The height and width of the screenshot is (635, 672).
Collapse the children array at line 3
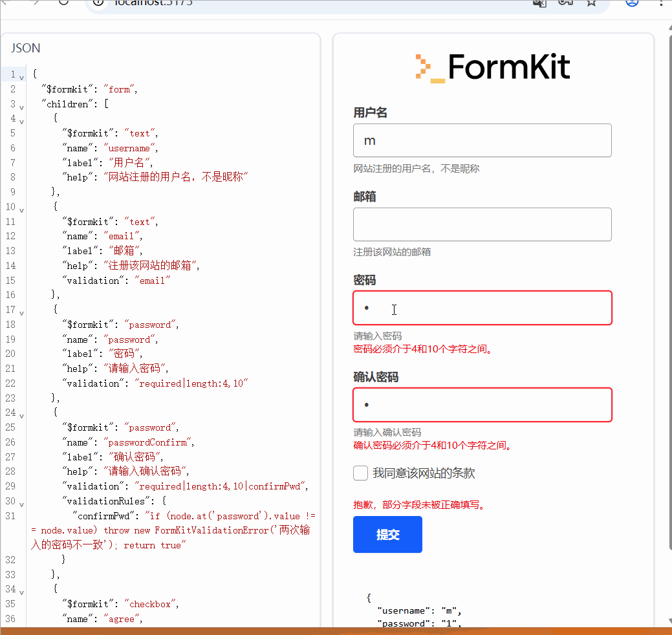(21, 107)
